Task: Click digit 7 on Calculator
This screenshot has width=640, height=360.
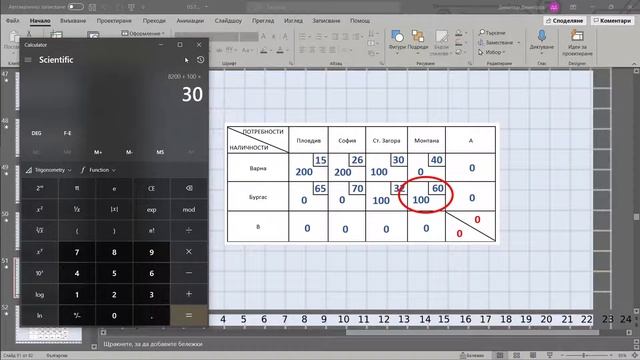Action: 77,252
